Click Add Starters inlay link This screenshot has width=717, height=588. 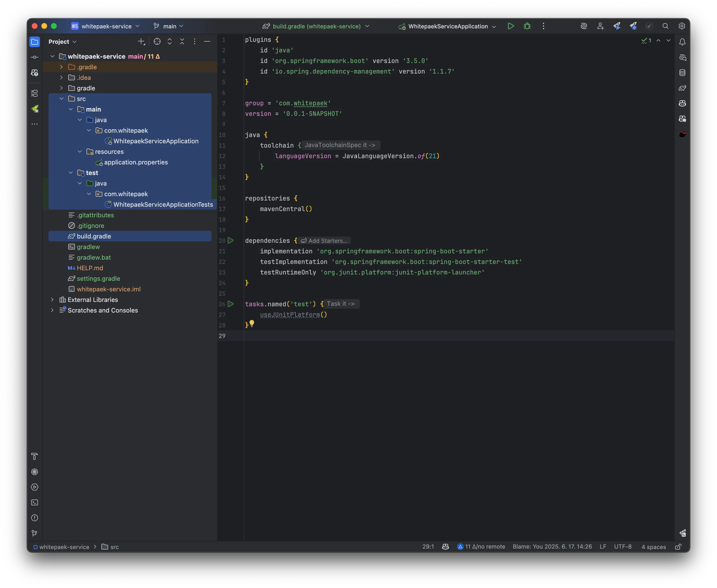point(324,240)
